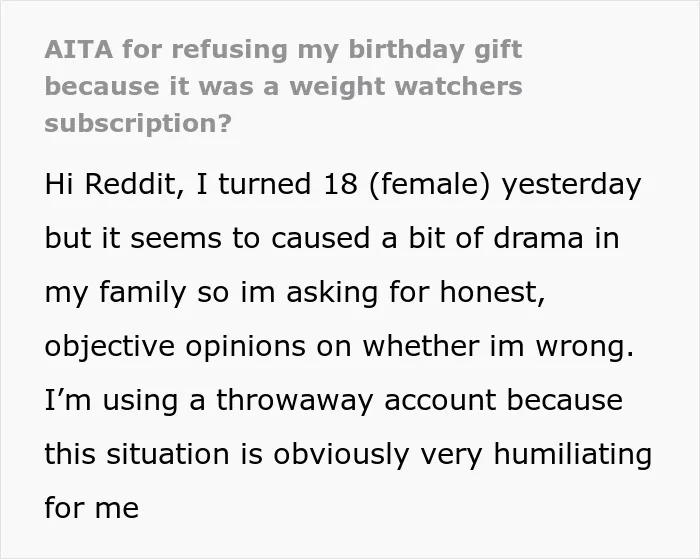
Task: Click the word "subscription?" in the title
Action: [138, 124]
